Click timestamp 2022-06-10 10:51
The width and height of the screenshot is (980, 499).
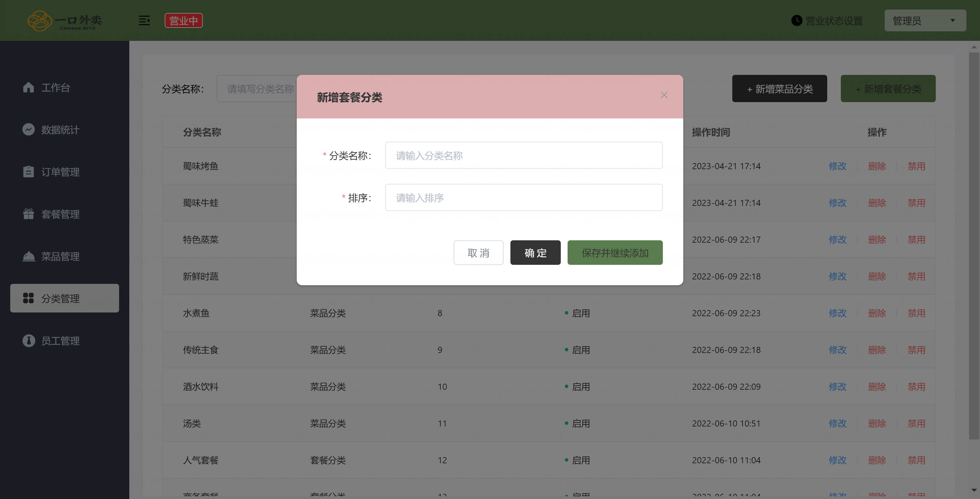click(726, 423)
